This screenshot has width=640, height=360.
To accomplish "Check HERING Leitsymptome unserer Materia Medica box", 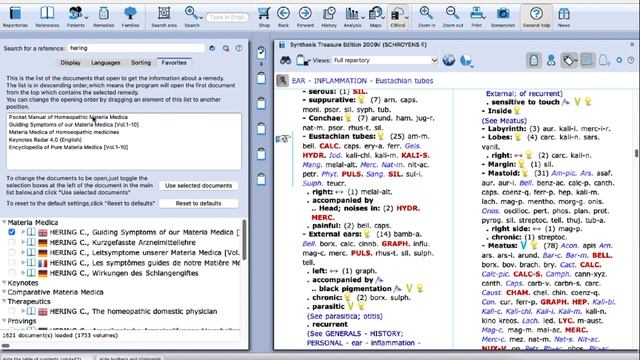I will point(11,253).
